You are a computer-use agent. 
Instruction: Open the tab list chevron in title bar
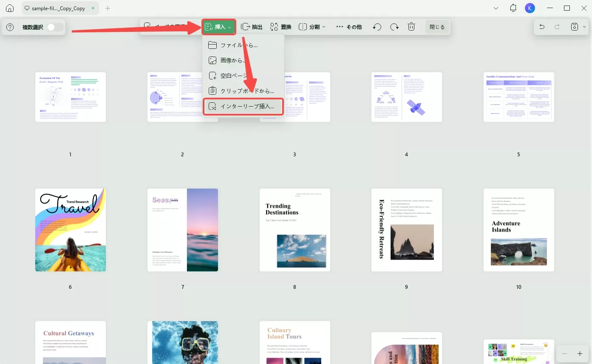click(x=496, y=8)
